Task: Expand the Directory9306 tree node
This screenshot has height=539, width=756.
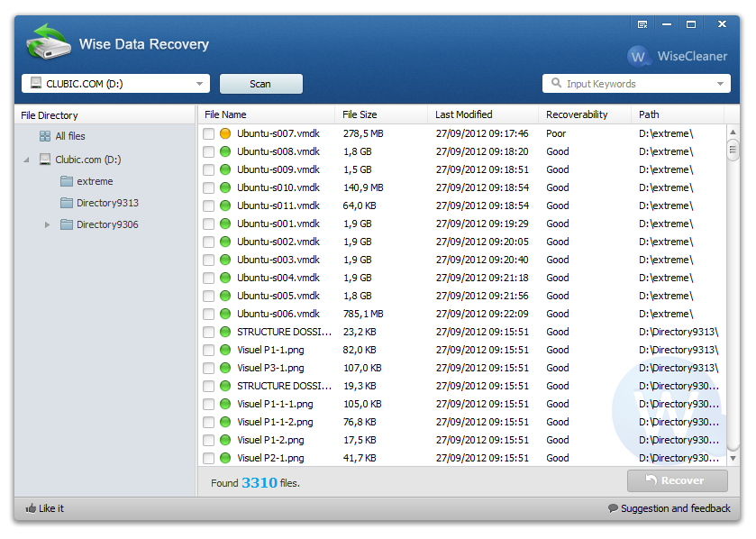Action: pos(48,224)
